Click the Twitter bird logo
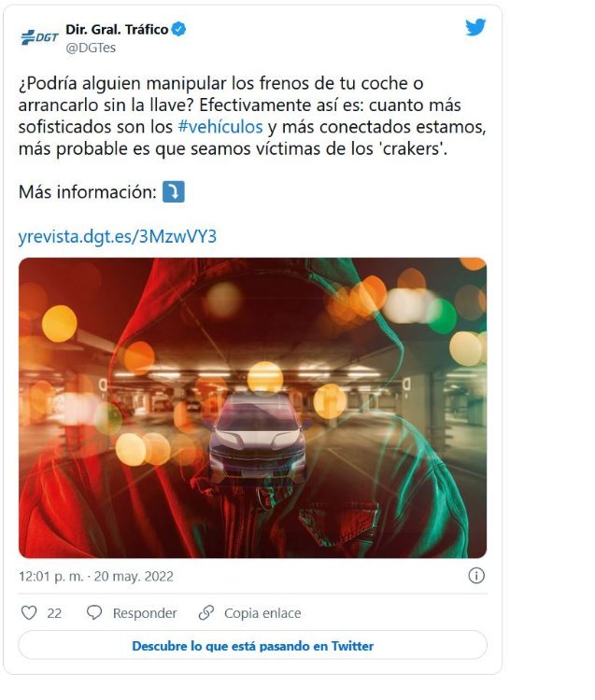 (475, 27)
